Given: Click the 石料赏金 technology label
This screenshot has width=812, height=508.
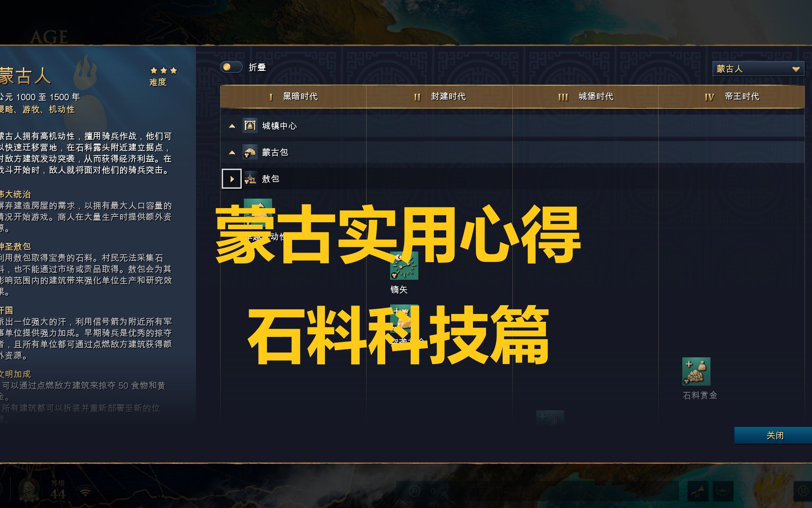Looking at the screenshot, I should pyautogui.click(x=700, y=395).
